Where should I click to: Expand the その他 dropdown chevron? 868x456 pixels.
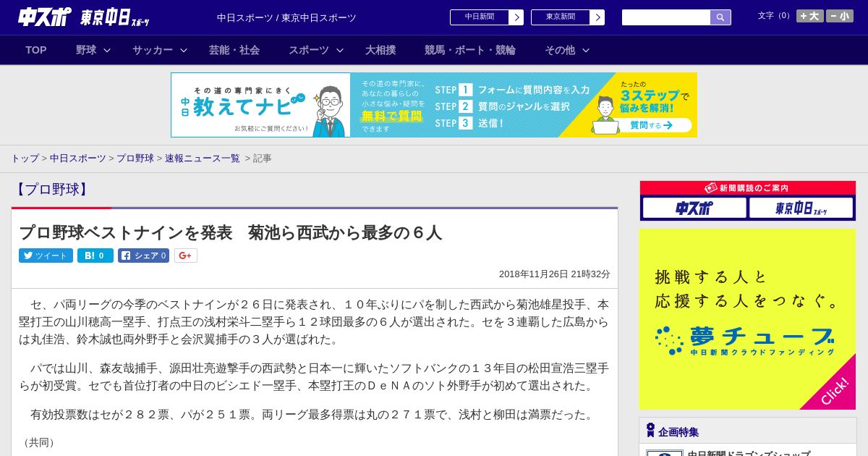coord(586,50)
